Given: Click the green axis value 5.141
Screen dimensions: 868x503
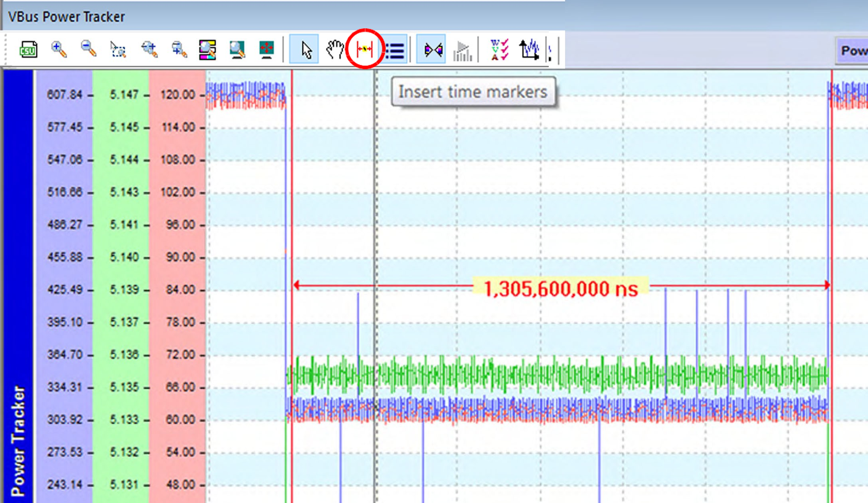Looking at the screenshot, I should coord(124,225).
